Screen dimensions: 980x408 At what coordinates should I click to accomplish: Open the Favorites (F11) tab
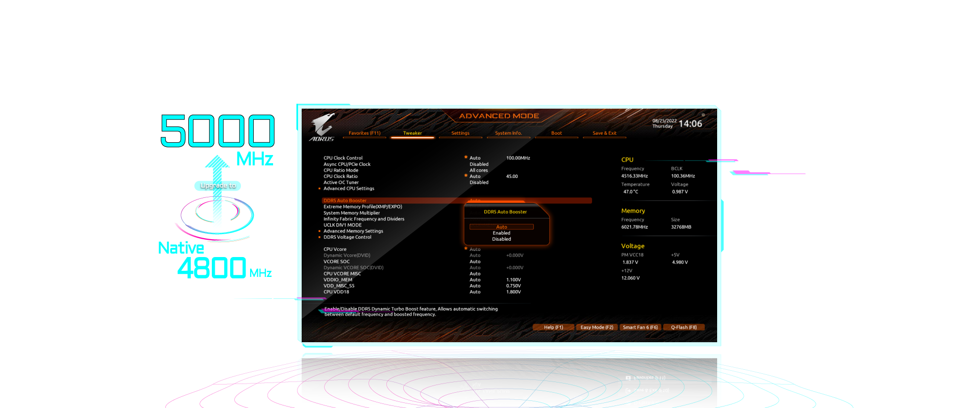point(364,133)
